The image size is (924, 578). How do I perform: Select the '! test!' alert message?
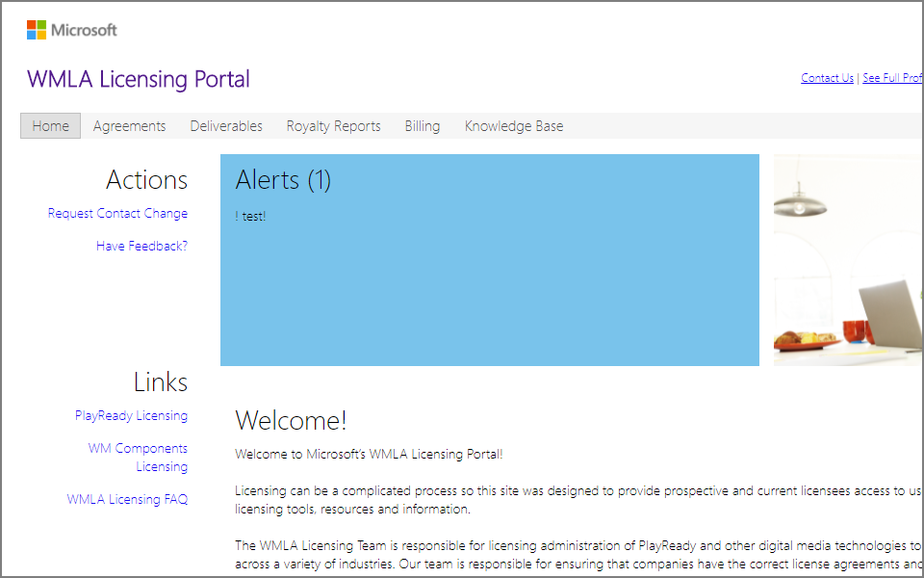pos(250,217)
